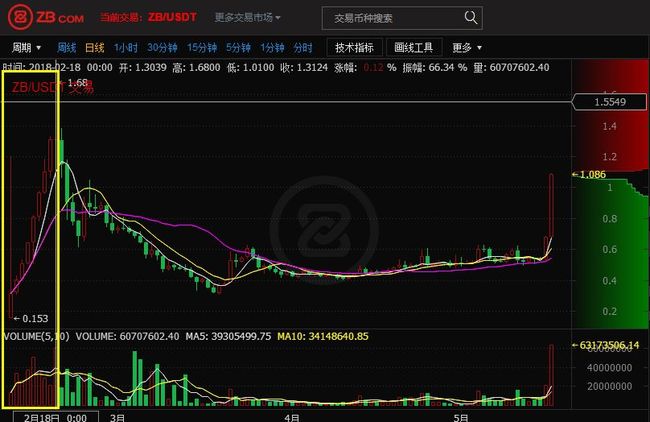650x422 pixels.
Task: Open the 技术指标 technical indicators button
Action: 354,48
